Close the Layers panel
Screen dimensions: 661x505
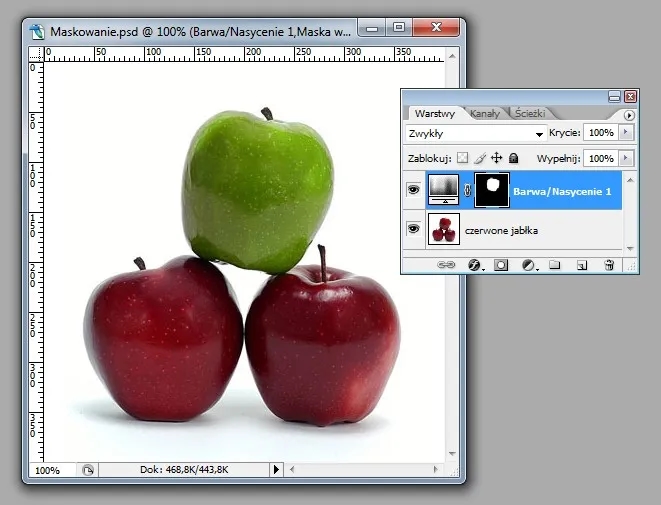tap(630, 97)
